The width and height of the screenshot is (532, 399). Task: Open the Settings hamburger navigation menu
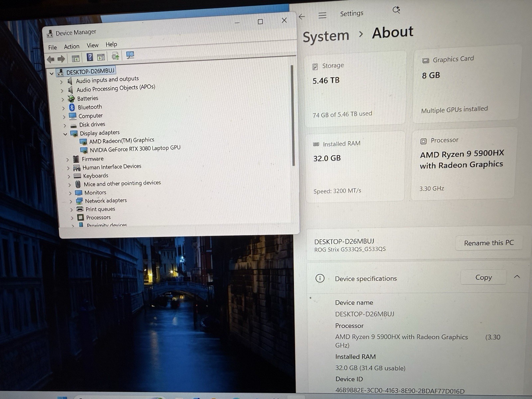pyautogui.click(x=322, y=15)
